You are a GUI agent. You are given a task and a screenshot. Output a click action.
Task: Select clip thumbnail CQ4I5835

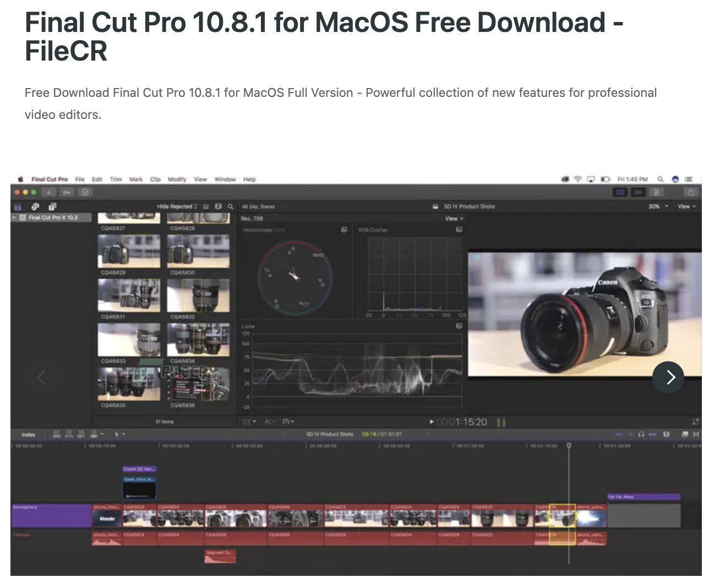(x=129, y=384)
